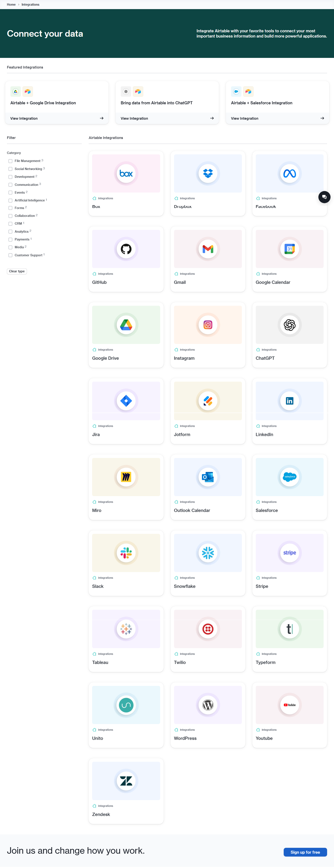Select the Zendesk logo icon
Screen dimensions: 334x868
point(126,781)
